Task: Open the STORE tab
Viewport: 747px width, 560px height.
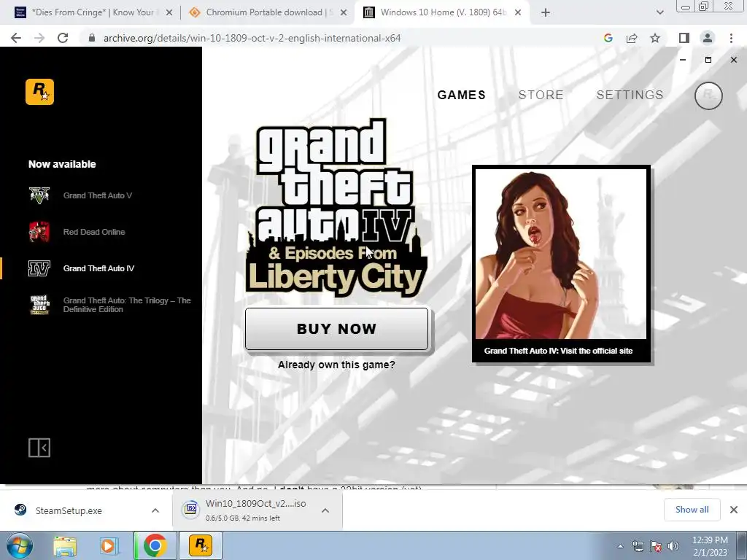Action: pyautogui.click(x=541, y=96)
